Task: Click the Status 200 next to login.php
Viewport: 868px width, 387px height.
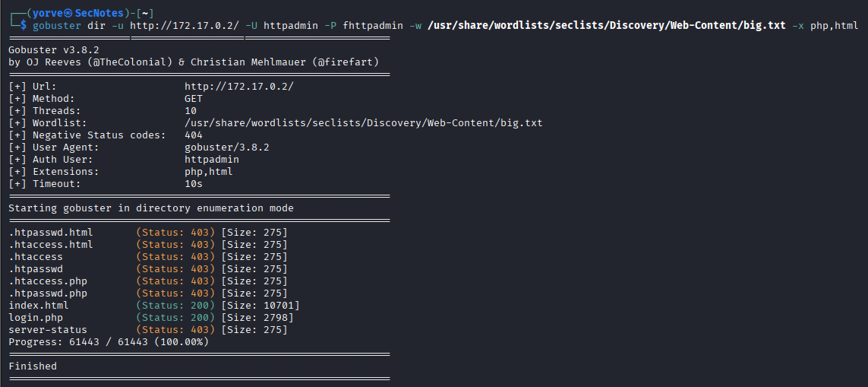Action: pos(175,318)
